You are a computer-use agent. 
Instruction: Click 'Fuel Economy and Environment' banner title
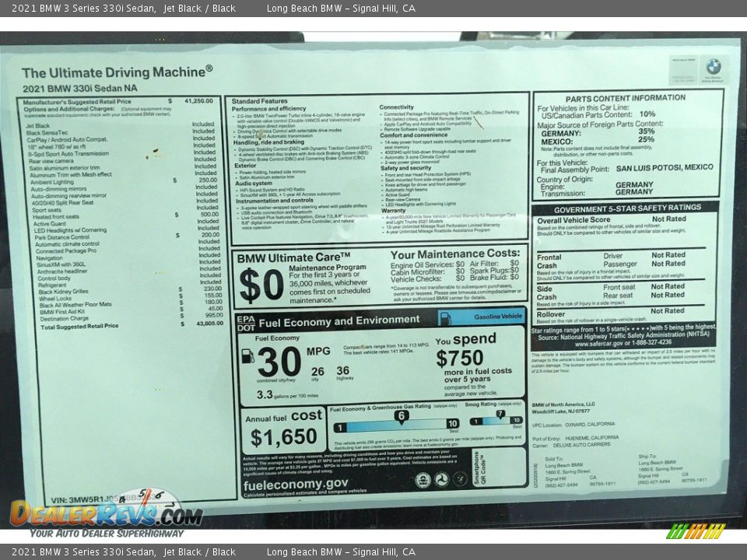pos(339,321)
